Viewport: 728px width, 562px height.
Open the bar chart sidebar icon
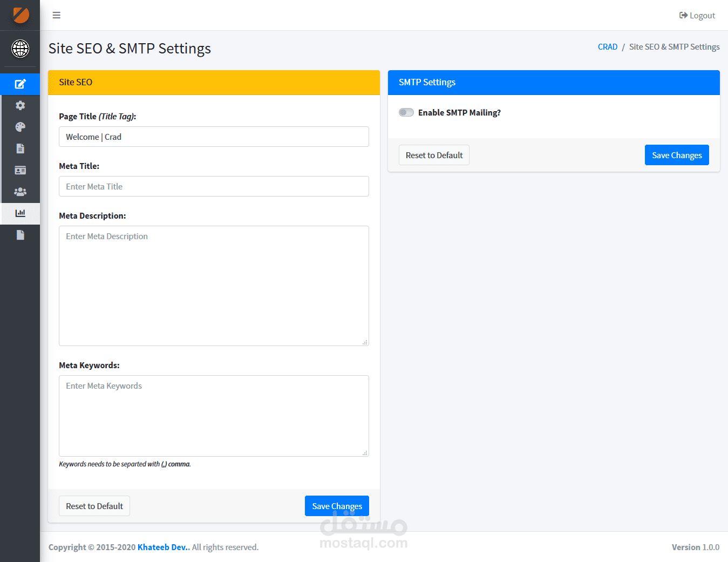click(21, 213)
